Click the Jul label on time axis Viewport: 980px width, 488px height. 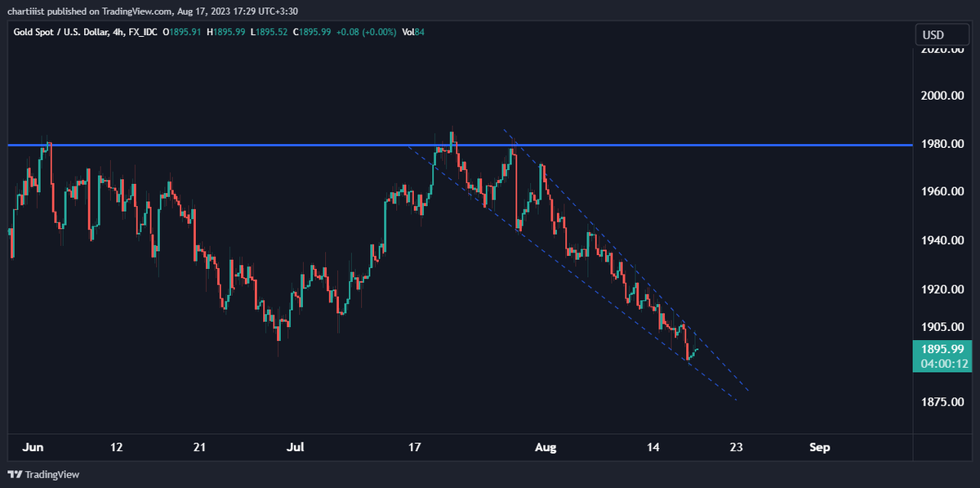click(296, 447)
